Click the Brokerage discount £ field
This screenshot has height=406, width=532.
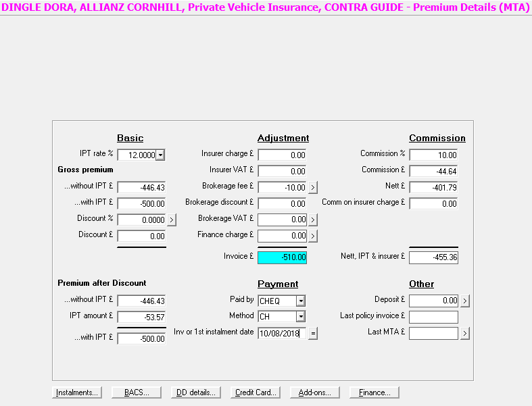coord(282,203)
